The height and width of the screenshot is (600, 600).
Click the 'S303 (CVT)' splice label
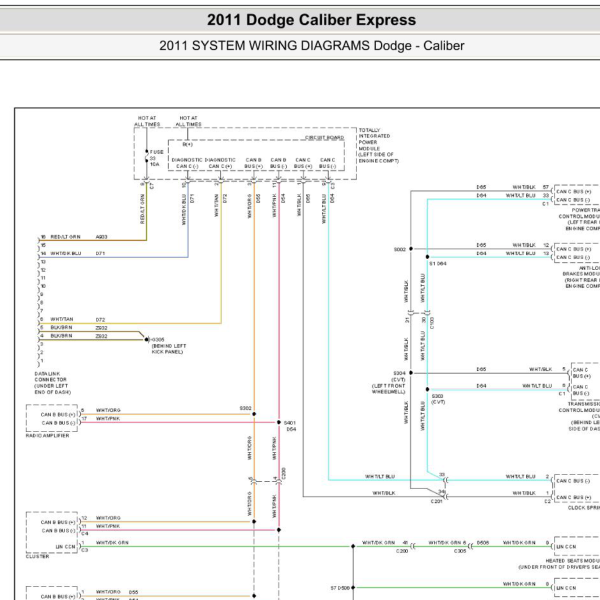pyautogui.click(x=438, y=399)
